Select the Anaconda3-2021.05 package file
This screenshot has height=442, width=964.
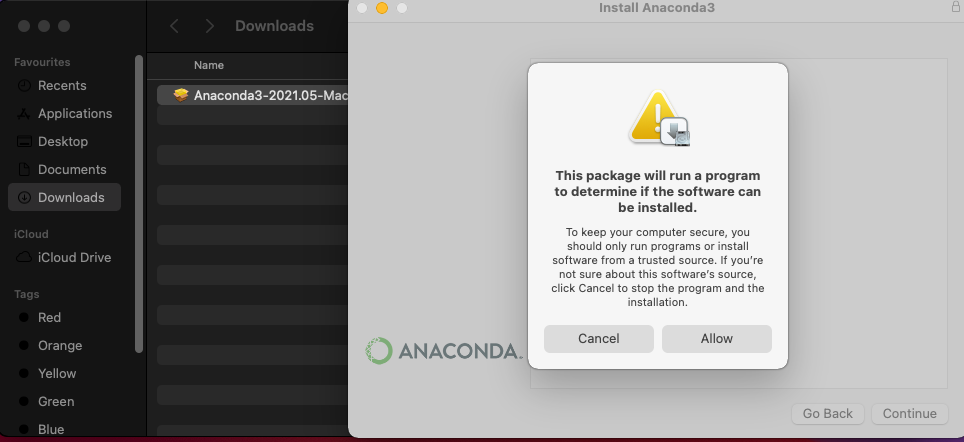pyautogui.click(x=253, y=95)
